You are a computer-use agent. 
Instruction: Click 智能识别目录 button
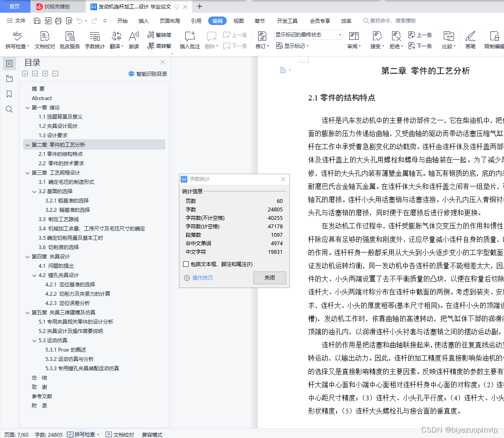tap(148, 74)
